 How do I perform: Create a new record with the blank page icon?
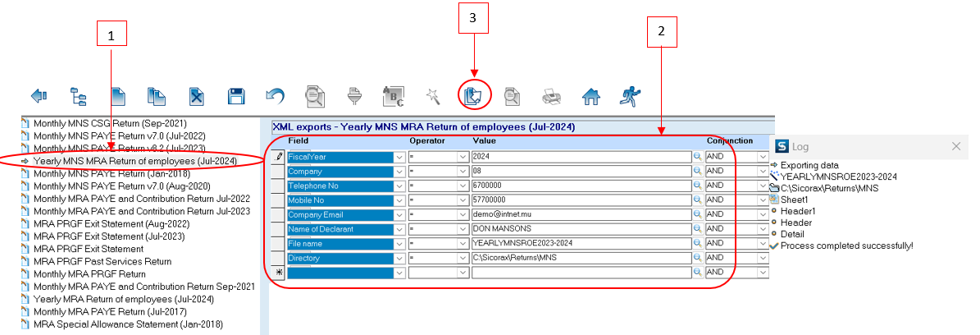[118, 96]
